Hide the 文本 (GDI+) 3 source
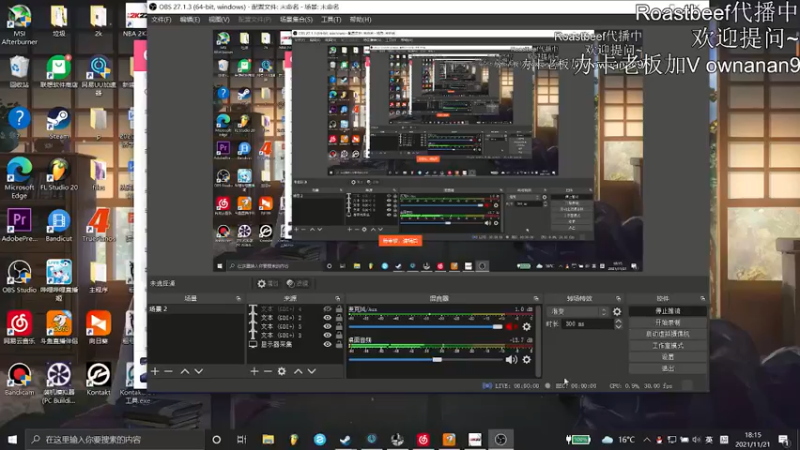The image size is (800, 450). point(327,335)
